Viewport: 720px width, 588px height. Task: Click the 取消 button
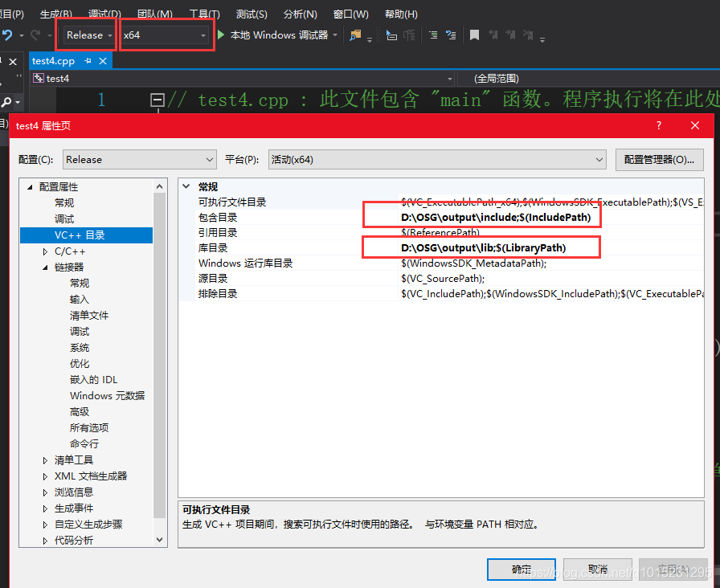598,570
